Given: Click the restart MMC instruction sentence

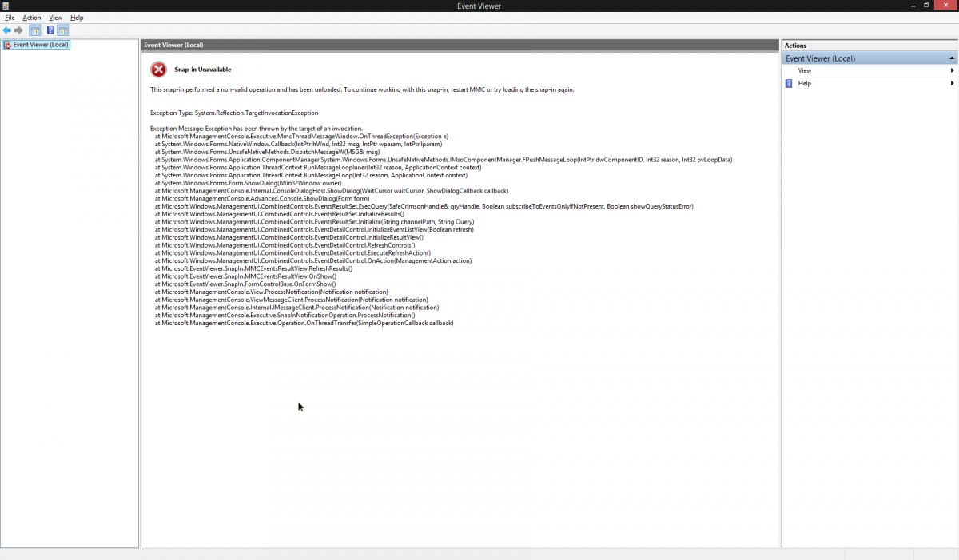Looking at the screenshot, I should [x=362, y=89].
